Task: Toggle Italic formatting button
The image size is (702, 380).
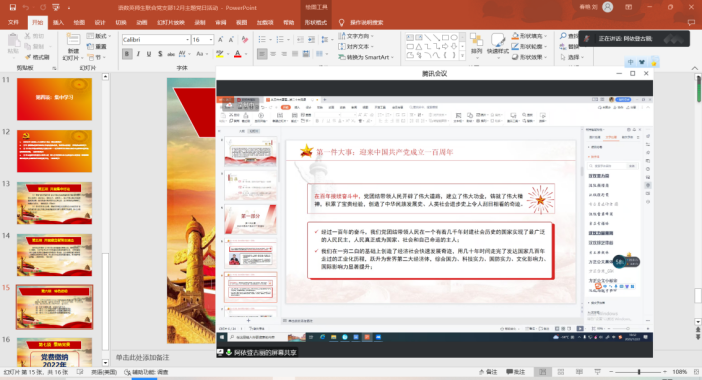Action: [x=138, y=54]
